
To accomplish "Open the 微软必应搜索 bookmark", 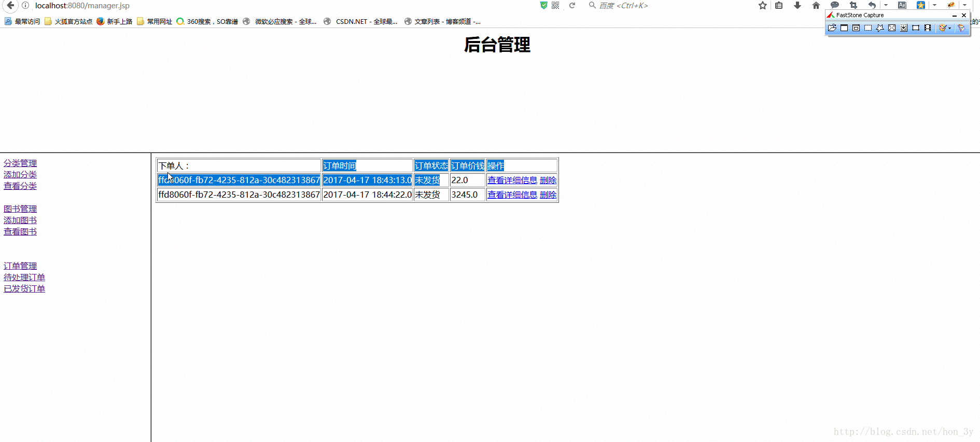I will pyautogui.click(x=280, y=21).
